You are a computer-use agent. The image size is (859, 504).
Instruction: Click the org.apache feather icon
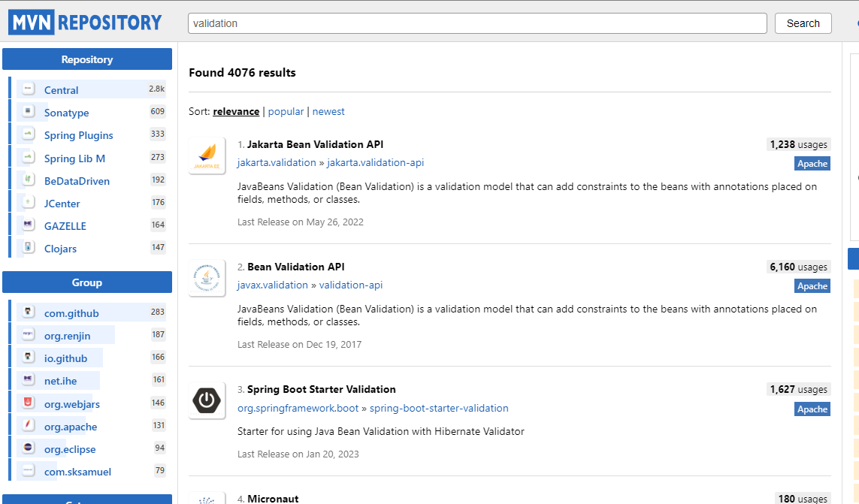coord(29,424)
